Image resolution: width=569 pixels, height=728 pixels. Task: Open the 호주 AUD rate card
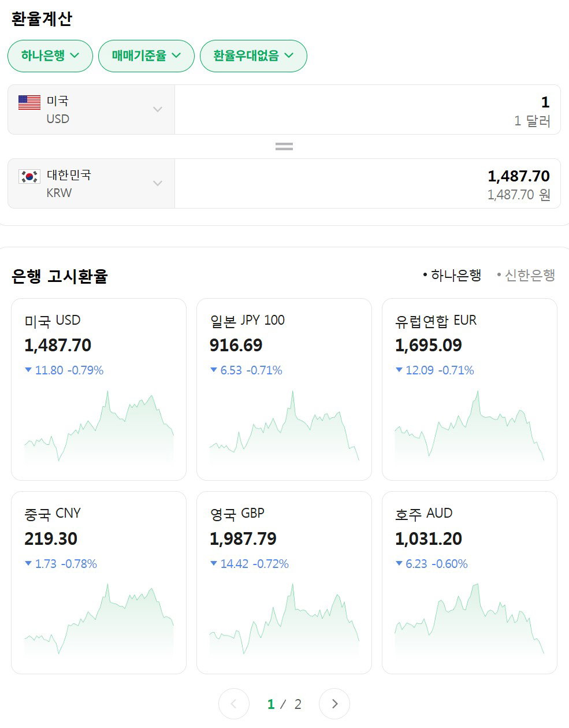point(470,582)
